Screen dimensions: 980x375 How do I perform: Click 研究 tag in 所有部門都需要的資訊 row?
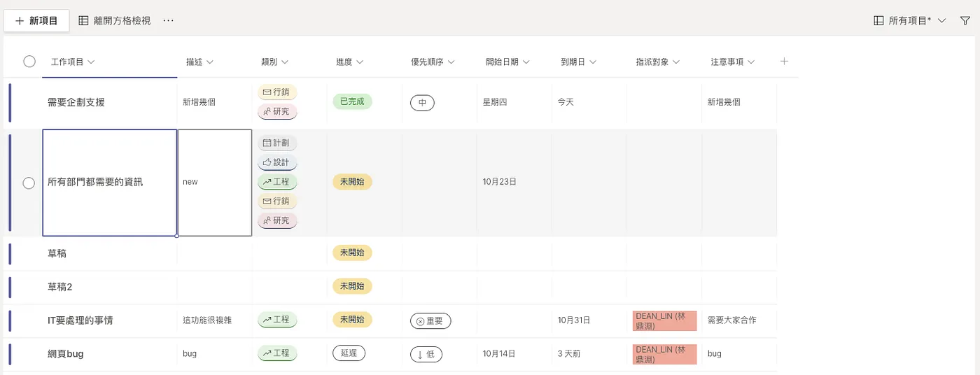278,220
